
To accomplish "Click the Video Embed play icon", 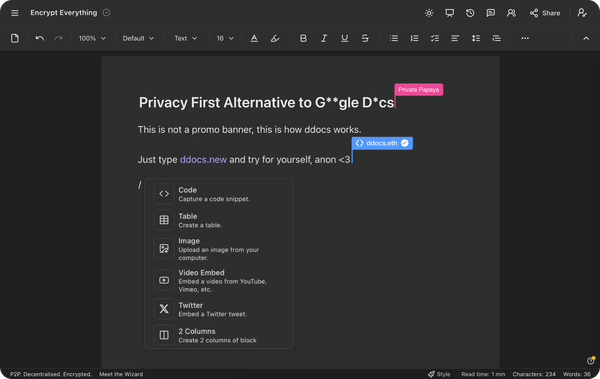I will (164, 280).
